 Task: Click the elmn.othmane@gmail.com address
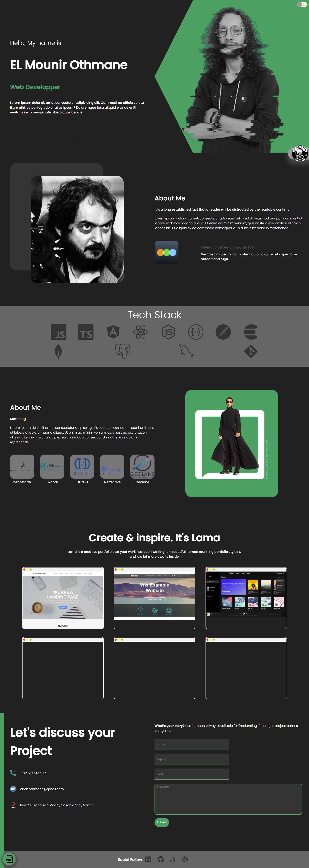(42, 789)
